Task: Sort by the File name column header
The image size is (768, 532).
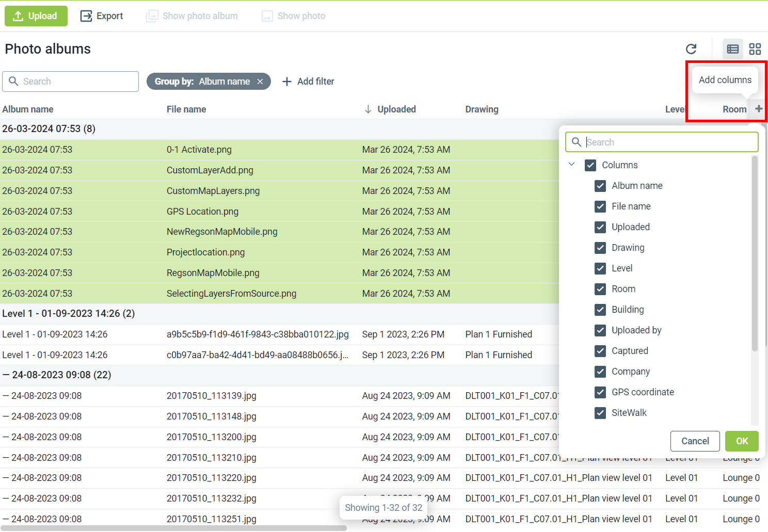Action: (x=186, y=109)
